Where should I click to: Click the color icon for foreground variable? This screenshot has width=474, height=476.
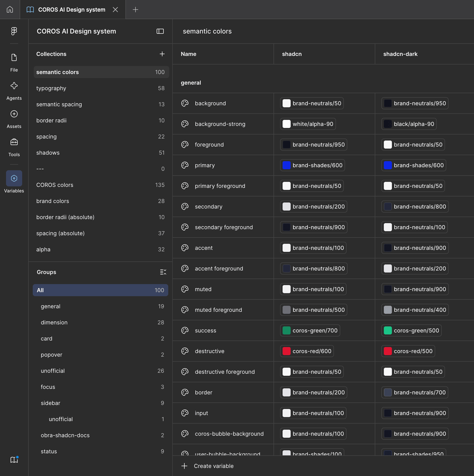185,145
